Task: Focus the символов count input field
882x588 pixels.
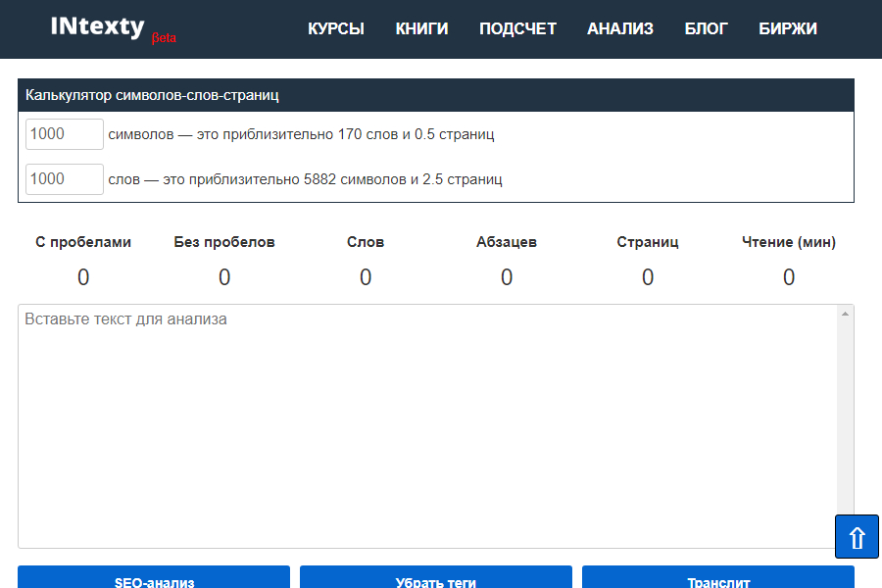Action: 65,134
